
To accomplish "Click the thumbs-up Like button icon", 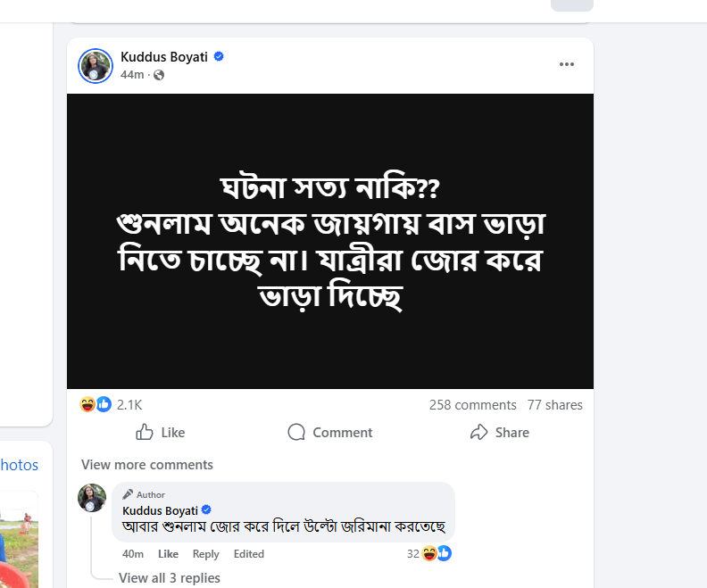I will click(x=145, y=433).
